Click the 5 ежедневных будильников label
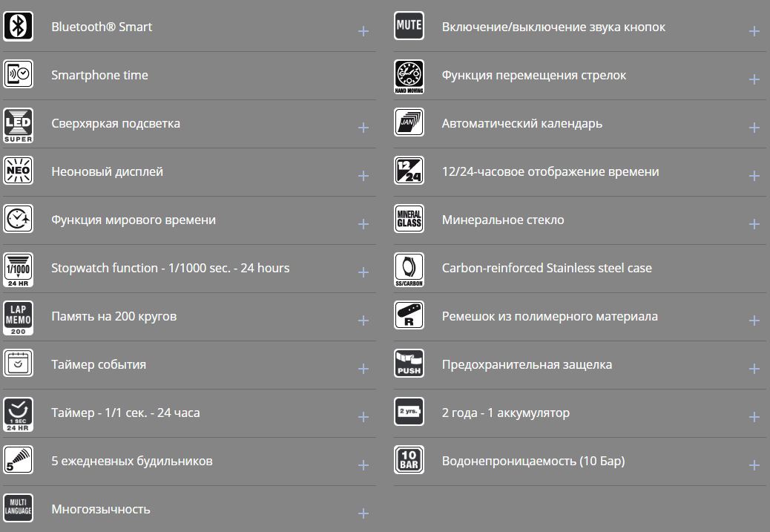770x532 pixels. tap(132, 461)
